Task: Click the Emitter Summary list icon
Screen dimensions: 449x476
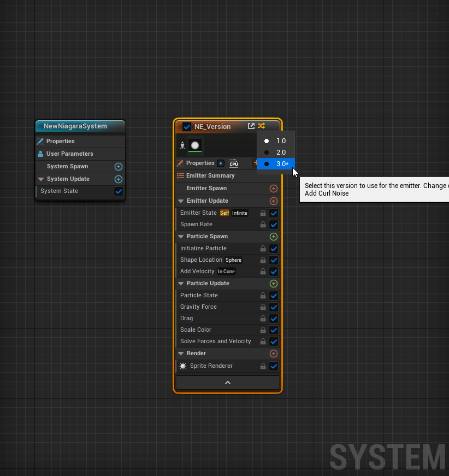Action: click(180, 175)
